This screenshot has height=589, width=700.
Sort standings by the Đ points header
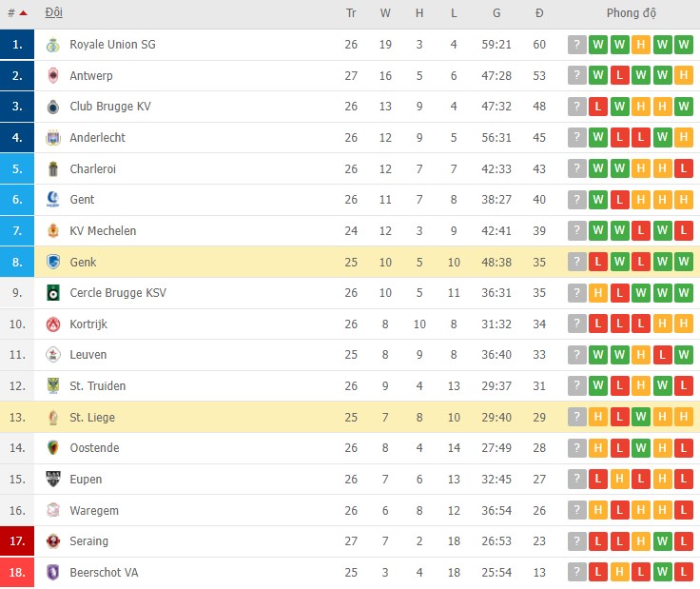tap(539, 13)
